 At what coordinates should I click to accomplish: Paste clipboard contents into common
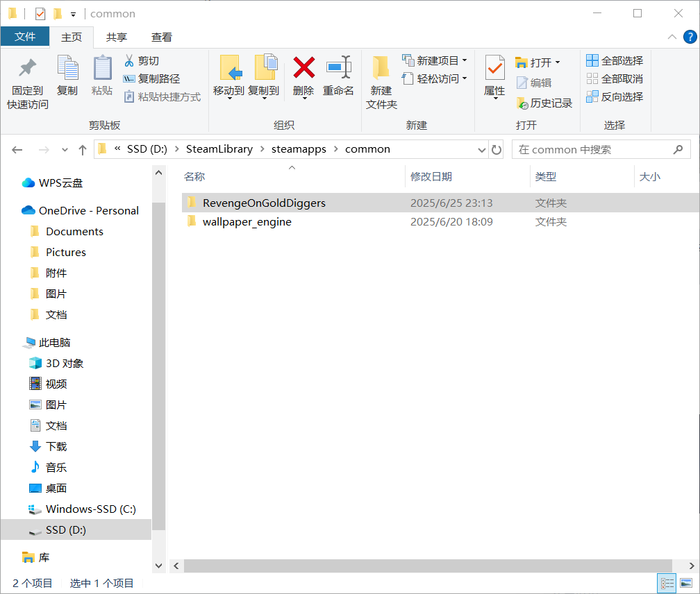click(x=102, y=78)
